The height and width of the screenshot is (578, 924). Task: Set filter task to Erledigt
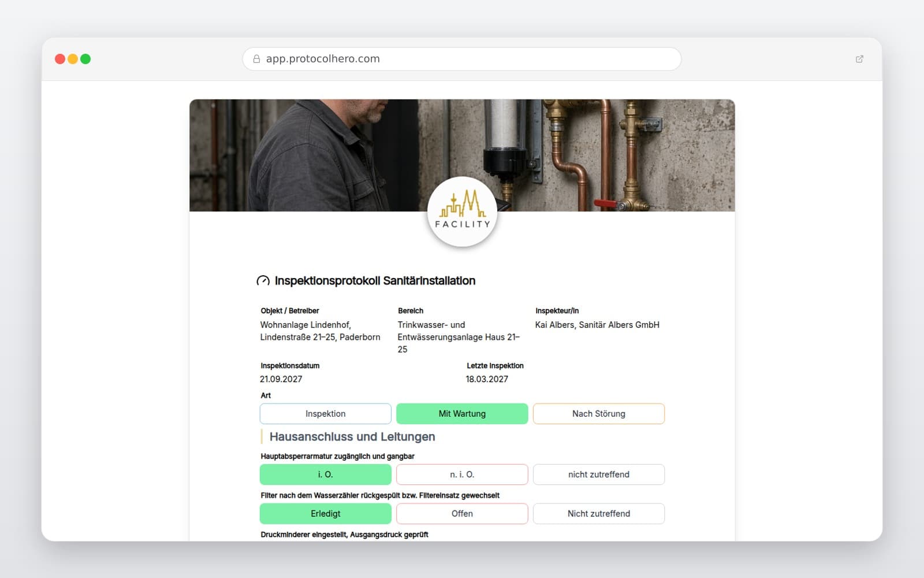pos(326,514)
